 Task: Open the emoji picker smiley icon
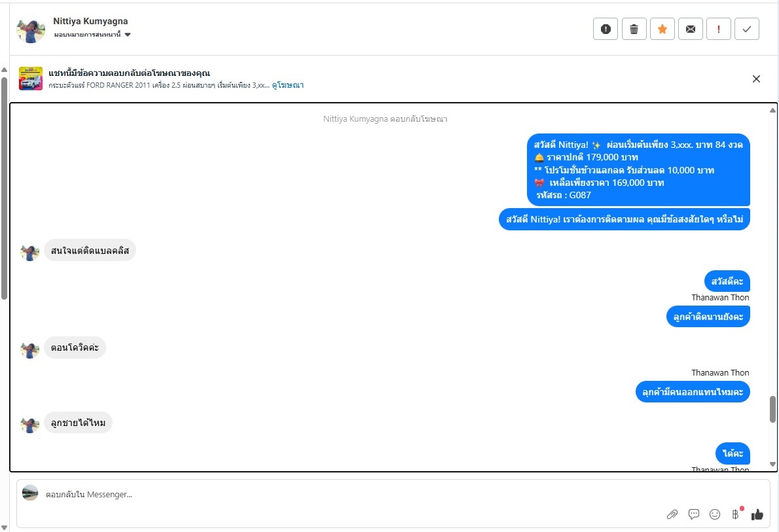pyautogui.click(x=715, y=514)
